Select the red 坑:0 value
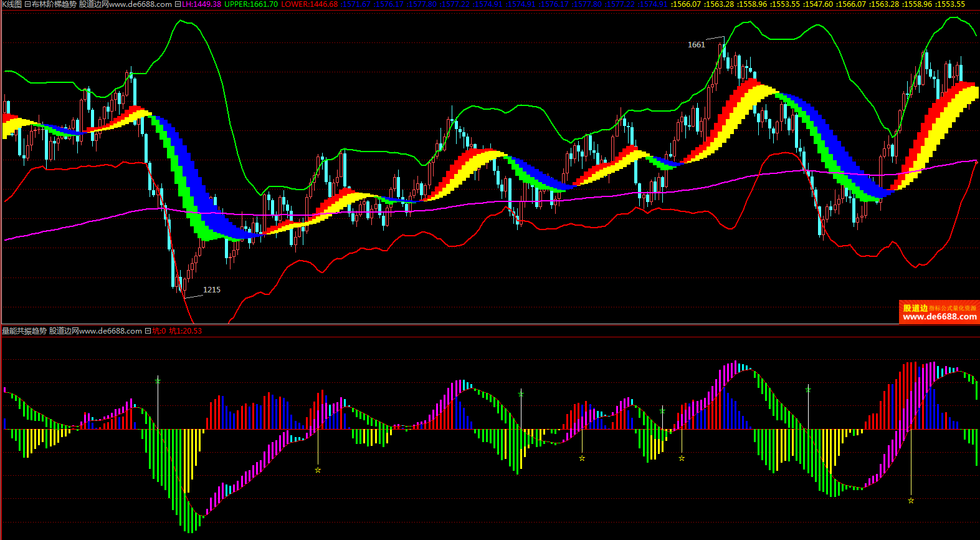980x540 pixels. pyautogui.click(x=159, y=331)
